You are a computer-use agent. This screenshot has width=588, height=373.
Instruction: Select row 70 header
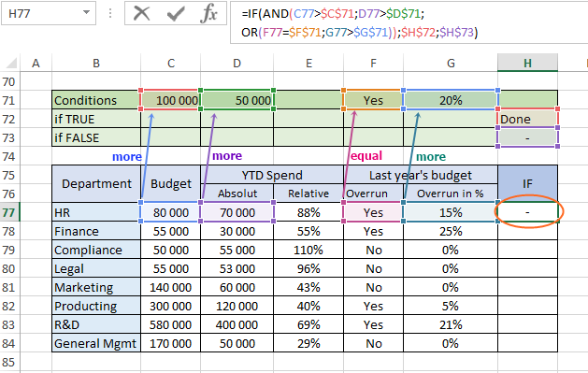point(9,81)
